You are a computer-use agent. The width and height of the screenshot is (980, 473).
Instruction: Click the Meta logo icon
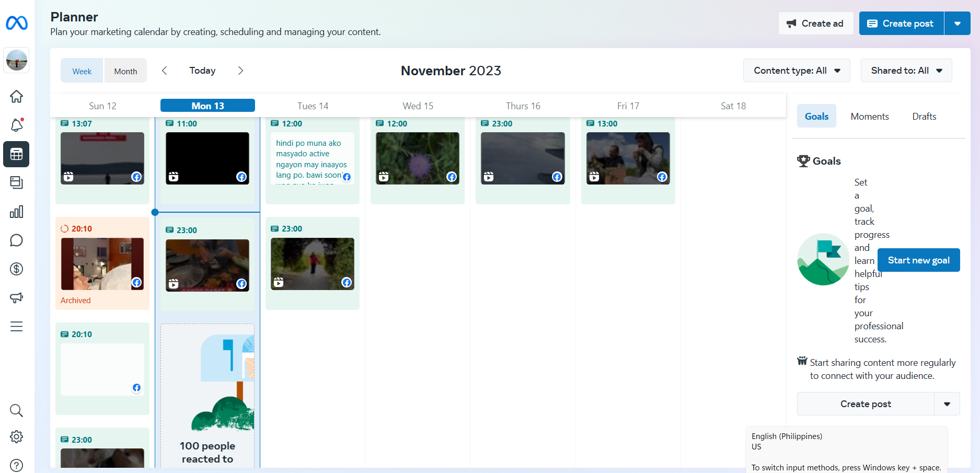pyautogui.click(x=17, y=23)
